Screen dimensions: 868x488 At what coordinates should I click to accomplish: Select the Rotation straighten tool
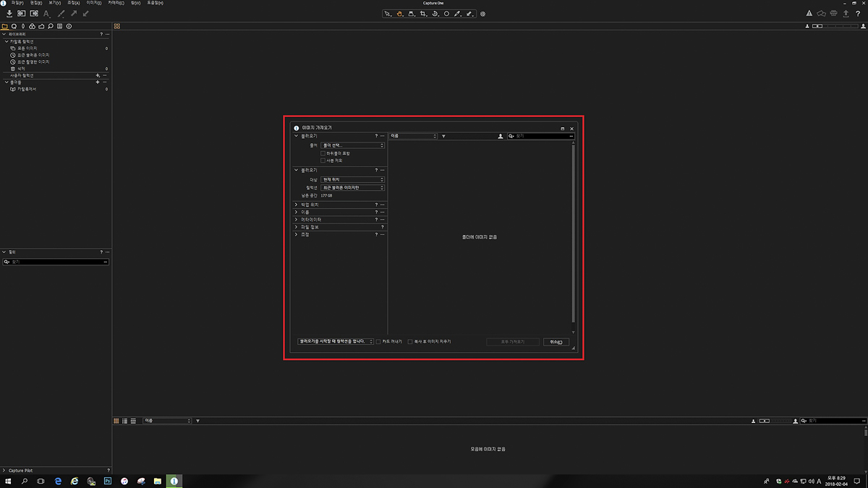coord(435,14)
